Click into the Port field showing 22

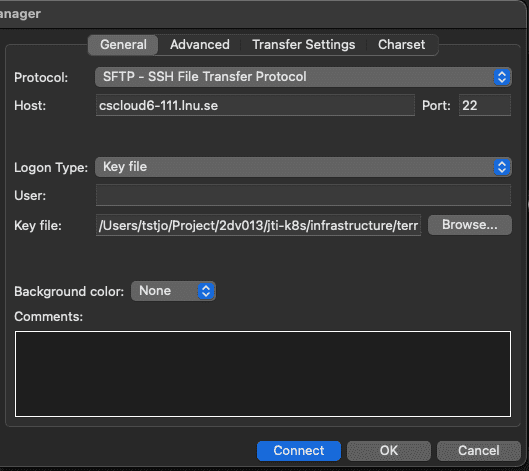coord(484,105)
